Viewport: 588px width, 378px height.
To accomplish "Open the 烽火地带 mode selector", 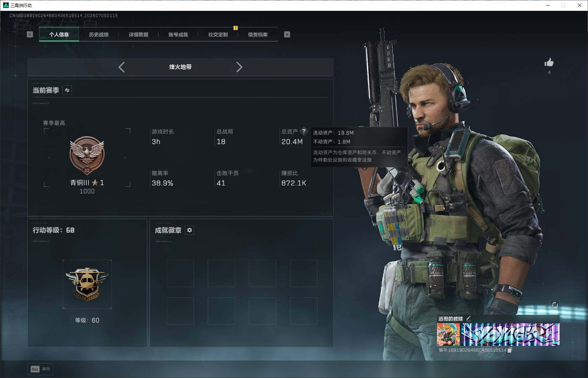I will pos(180,67).
